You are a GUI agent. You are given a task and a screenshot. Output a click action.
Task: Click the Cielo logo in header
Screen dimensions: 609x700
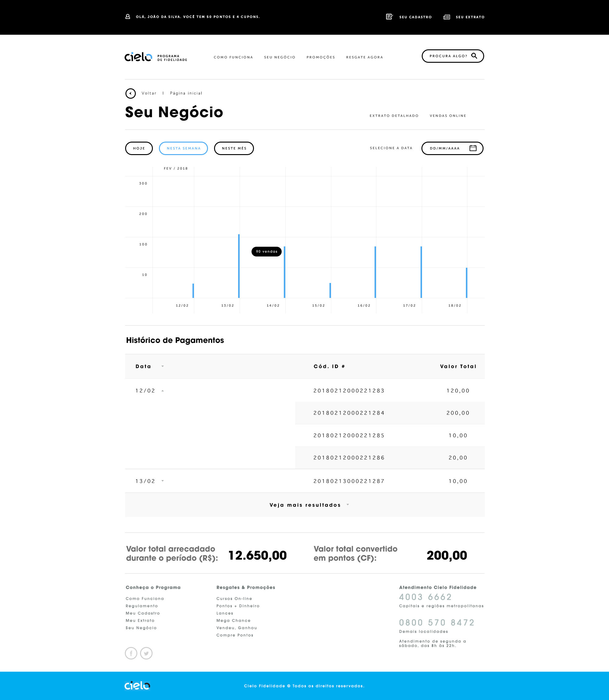(138, 57)
